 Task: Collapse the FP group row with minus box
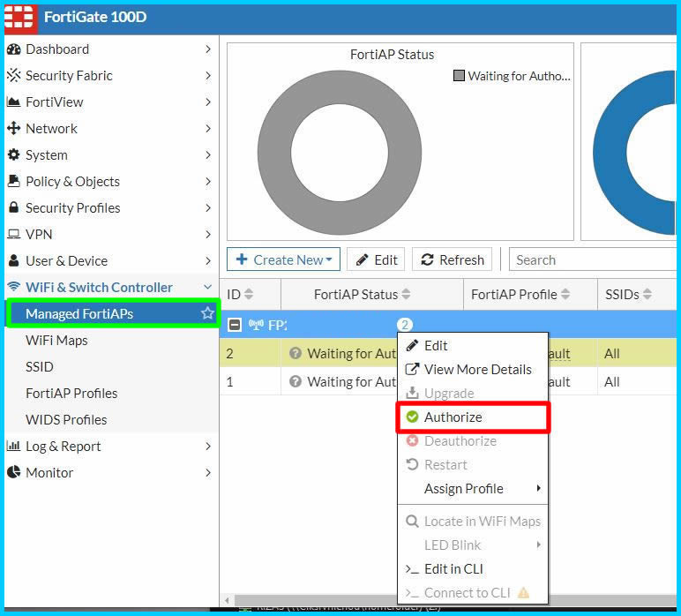point(235,325)
